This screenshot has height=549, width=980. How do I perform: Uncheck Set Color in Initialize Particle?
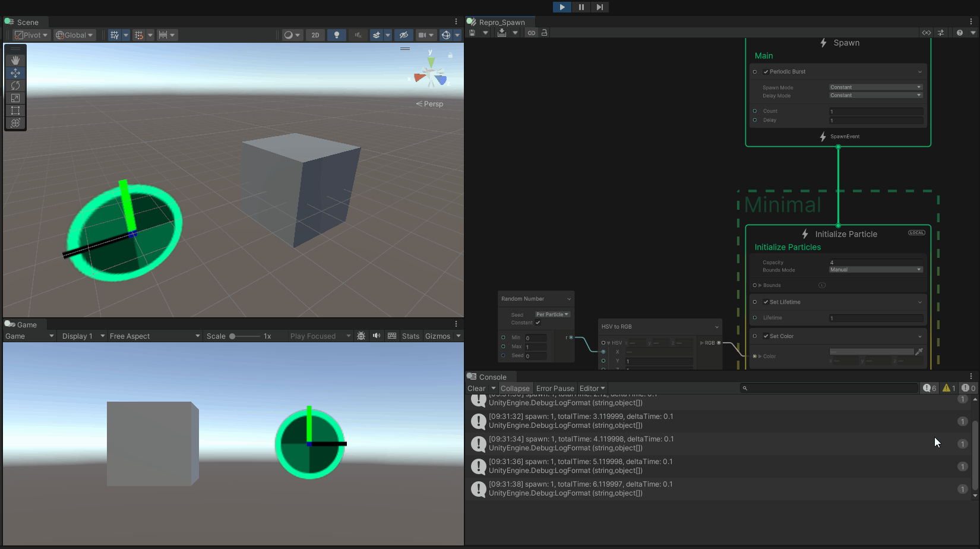point(766,336)
